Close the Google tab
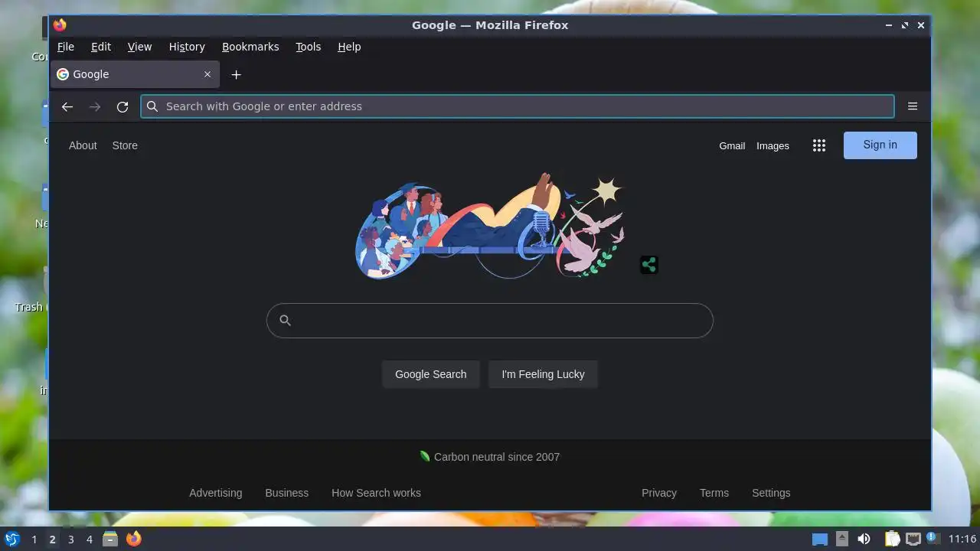The image size is (980, 551). [207, 74]
